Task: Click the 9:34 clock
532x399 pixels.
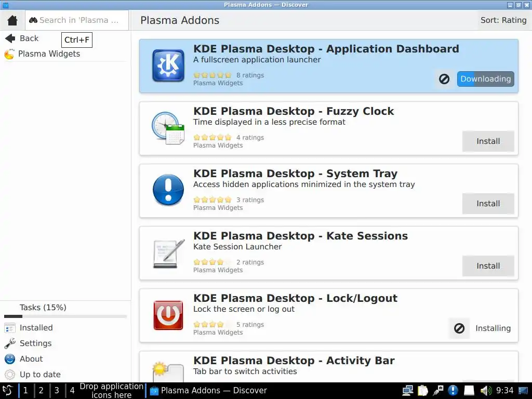Action: [x=504, y=391]
